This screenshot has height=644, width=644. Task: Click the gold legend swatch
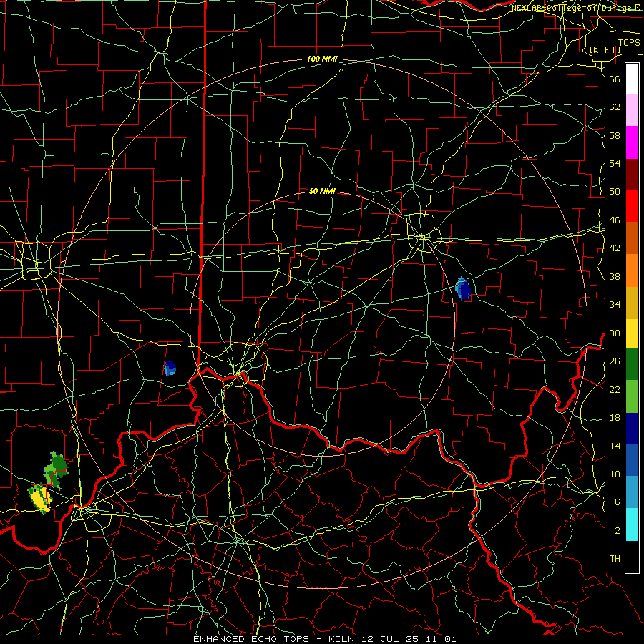(x=632, y=303)
